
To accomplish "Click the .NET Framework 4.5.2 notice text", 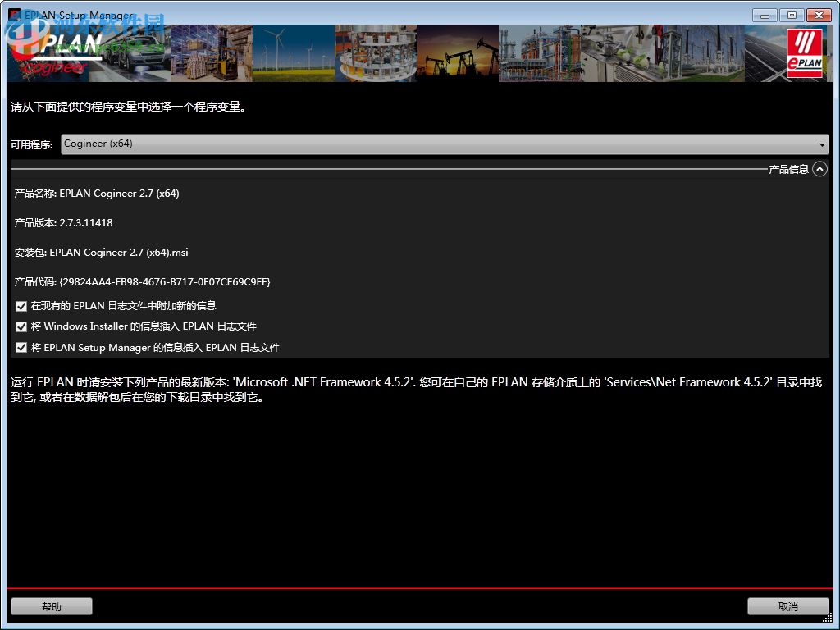I will (x=416, y=390).
